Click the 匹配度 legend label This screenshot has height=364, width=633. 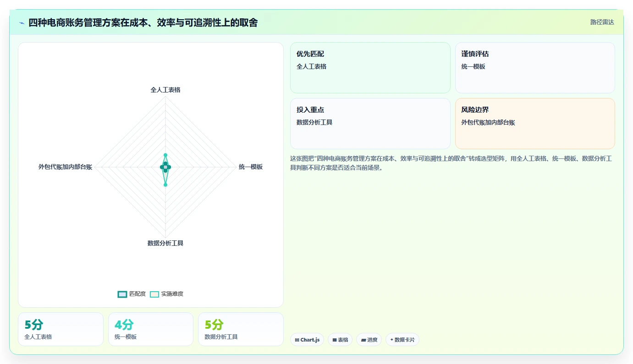tap(138, 294)
